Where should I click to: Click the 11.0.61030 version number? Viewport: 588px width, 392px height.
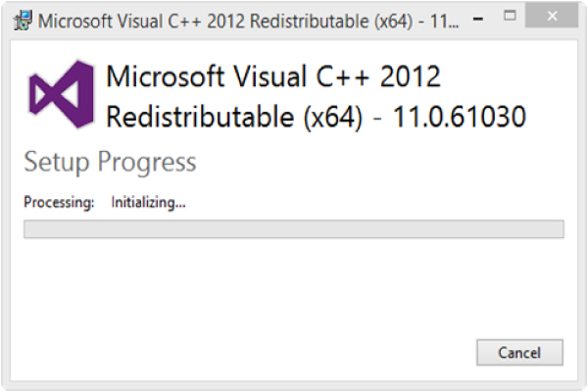[x=461, y=118]
